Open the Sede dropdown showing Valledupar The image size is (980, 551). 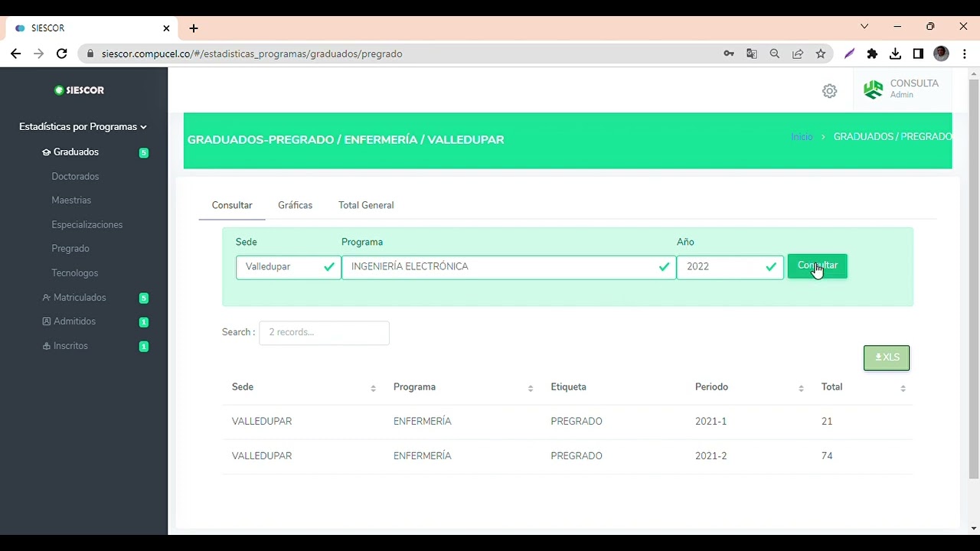pyautogui.click(x=289, y=267)
